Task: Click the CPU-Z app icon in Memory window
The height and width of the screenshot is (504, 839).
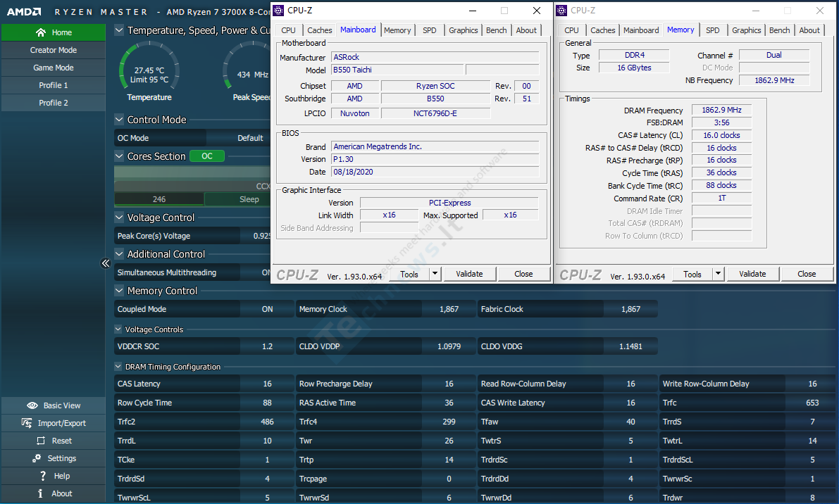Action: click(561, 10)
